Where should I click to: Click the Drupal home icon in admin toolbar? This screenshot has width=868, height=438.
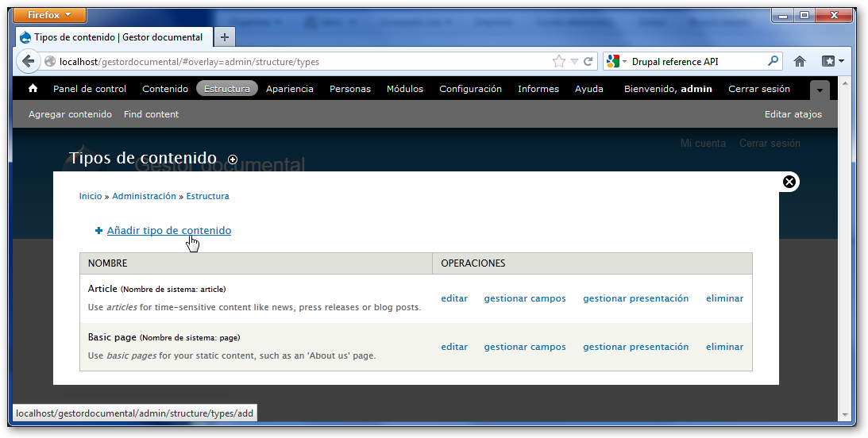click(x=33, y=89)
